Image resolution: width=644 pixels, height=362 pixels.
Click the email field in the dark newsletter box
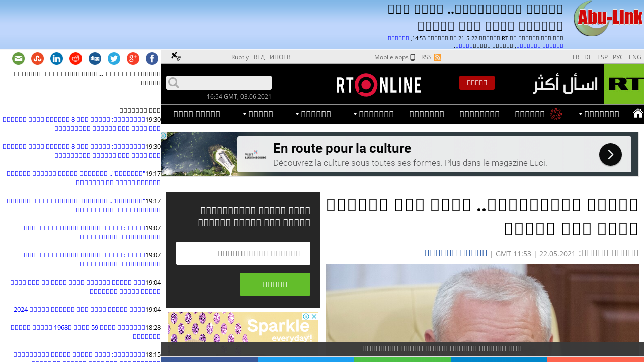(x=243, y=253)
